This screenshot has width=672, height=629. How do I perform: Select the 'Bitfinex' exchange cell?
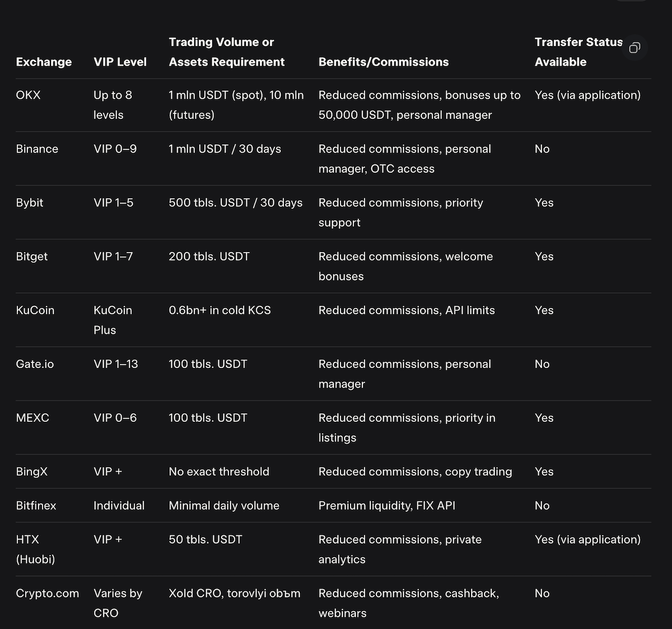(x=36, y=506)
